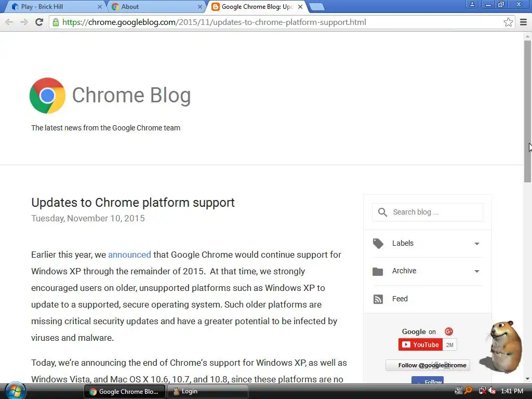Click the scrollbar down arrow
The image size is (532, 399).
527,379
